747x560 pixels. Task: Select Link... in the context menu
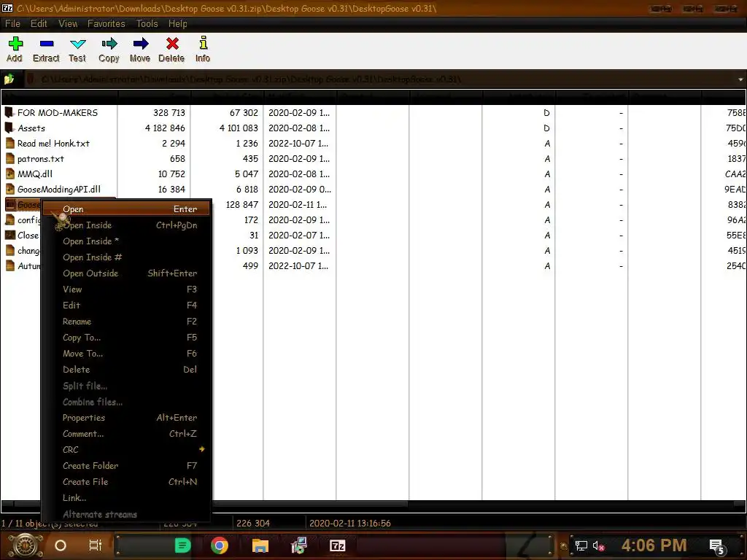coord(126,497)
